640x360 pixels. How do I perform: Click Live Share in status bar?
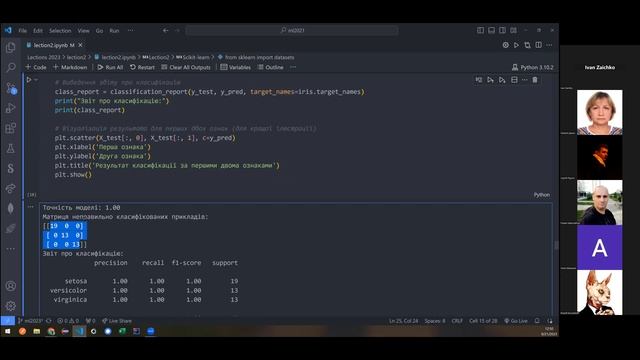point(117,321)
